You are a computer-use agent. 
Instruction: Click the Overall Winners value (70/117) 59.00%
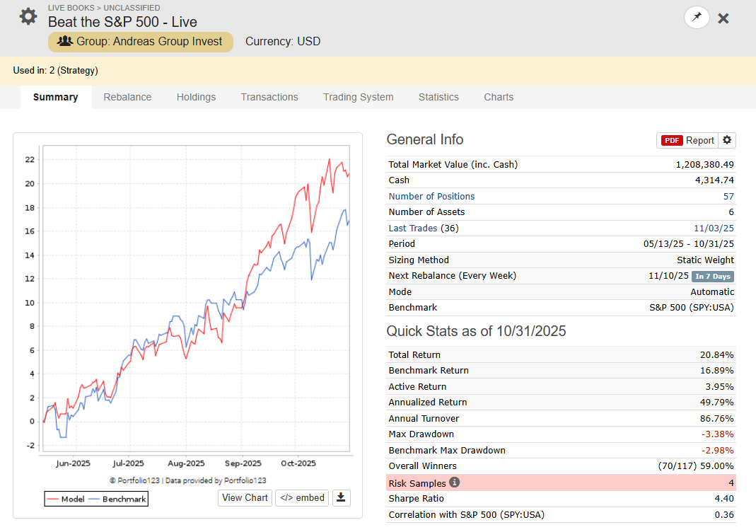point(696,466)
